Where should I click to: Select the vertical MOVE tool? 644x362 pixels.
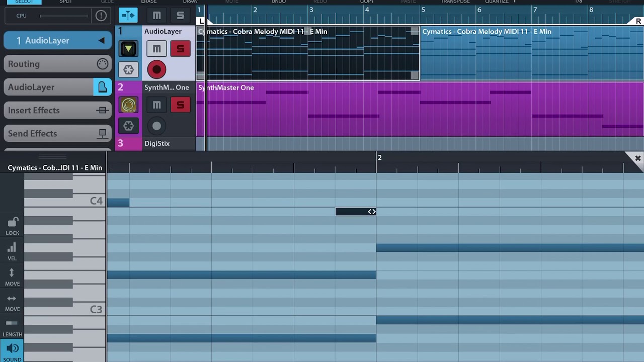point(12,276)
